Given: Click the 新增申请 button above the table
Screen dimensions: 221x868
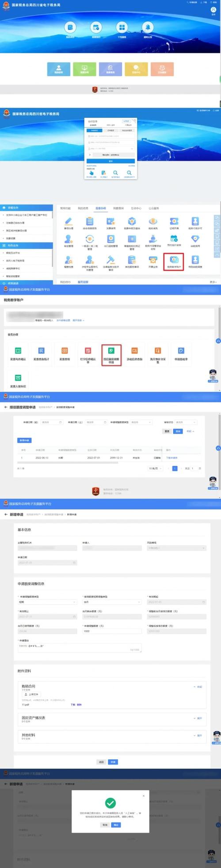Looking at the screenshot, I should (x=24, y=441).
